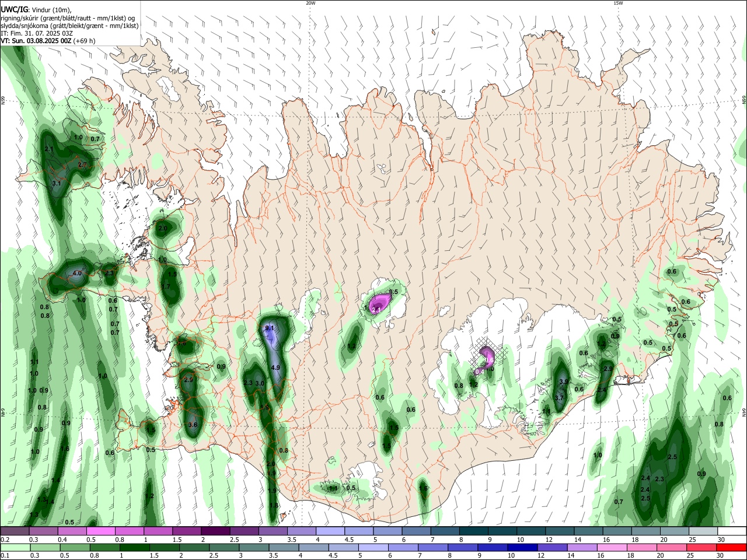
Task: Click the bright pink 0.5 swatch in upper legend row
Action: pyautogui.click(x=101, y=531)
